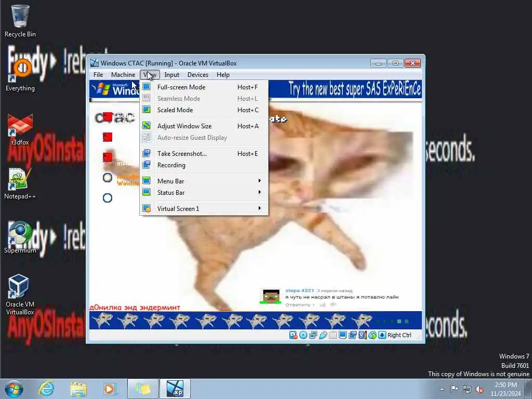The width and height of the screenshot is (532, 399).
Task: Expand the Status Bar submenu
Action: [204, 193]
